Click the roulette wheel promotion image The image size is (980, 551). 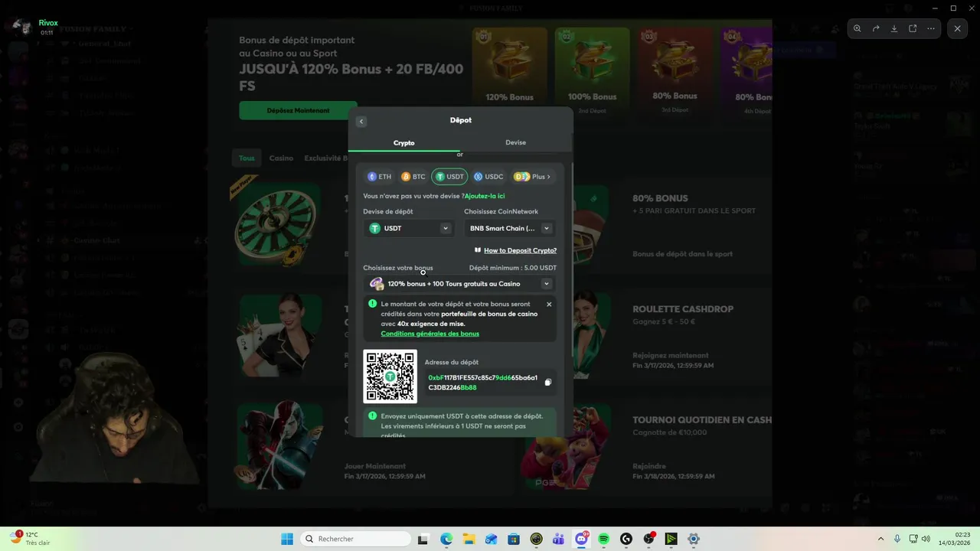(x=276, y=227)
